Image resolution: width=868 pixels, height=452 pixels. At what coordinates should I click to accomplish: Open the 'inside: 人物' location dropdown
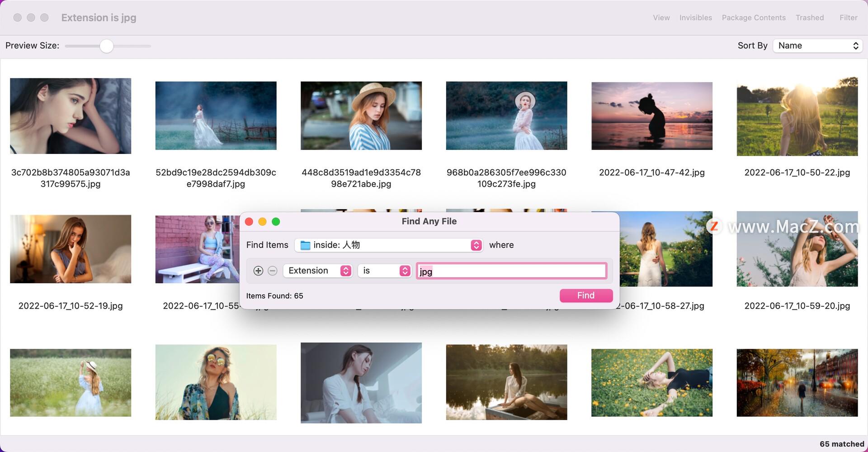(389, 245)
